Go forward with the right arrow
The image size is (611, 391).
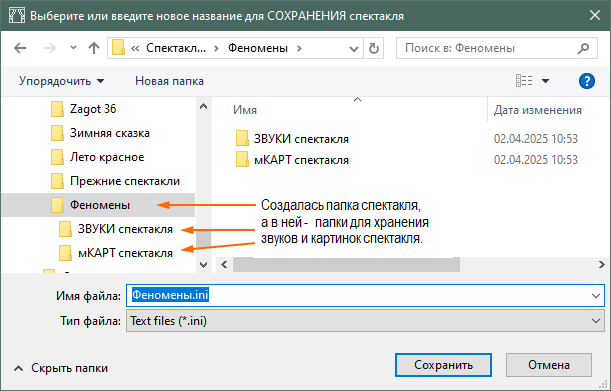coord(49,48)
